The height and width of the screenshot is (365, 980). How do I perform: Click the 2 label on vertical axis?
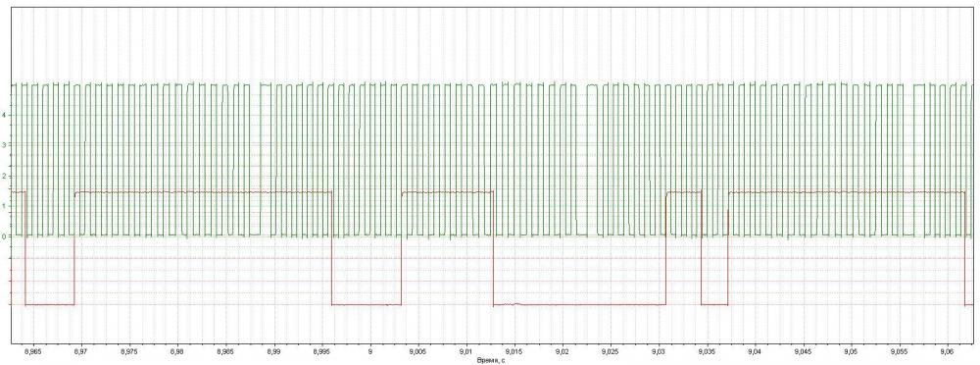4,176
